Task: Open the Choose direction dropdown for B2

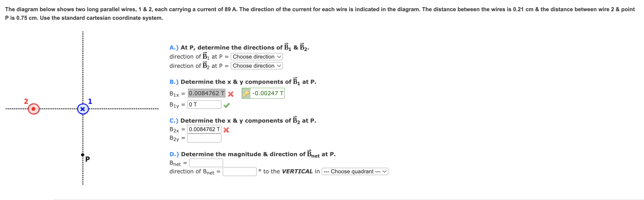Action: (257, 66)
